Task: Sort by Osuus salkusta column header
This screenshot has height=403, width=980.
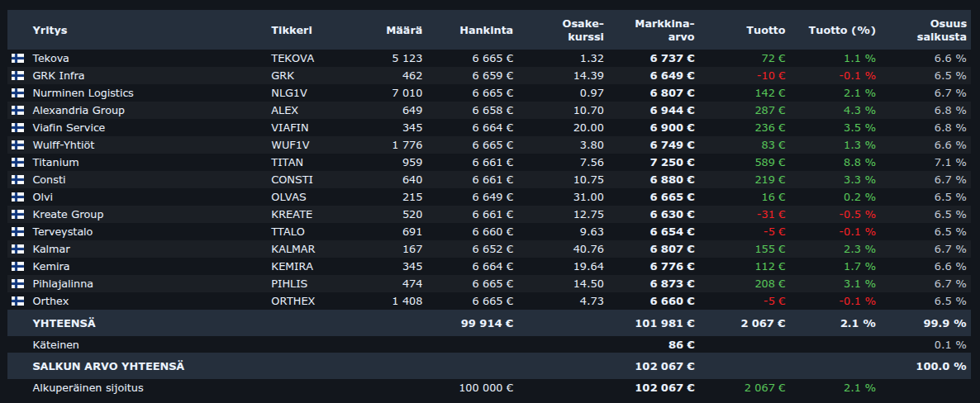Action: click(946, 31)
